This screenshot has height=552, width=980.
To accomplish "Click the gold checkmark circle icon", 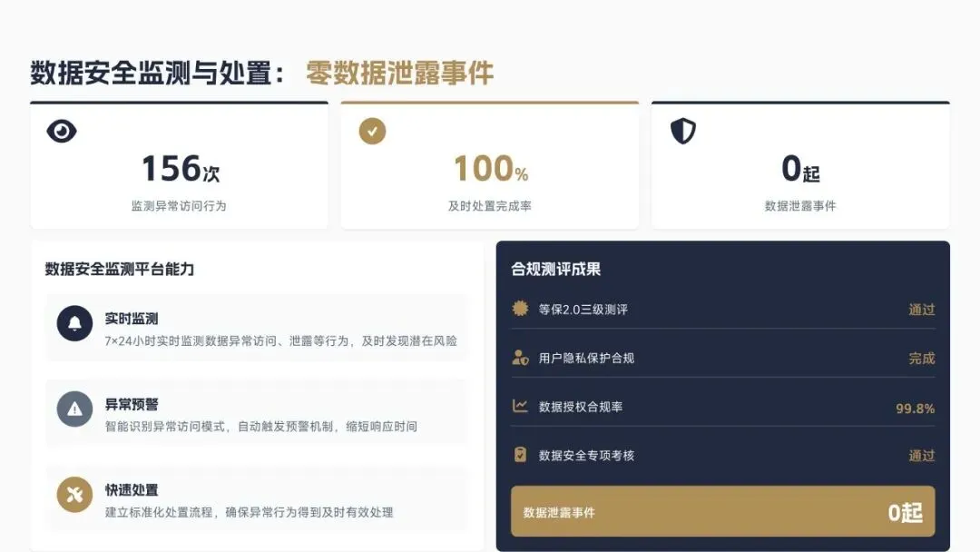I will pyautogui.click(x=372, y=131).
